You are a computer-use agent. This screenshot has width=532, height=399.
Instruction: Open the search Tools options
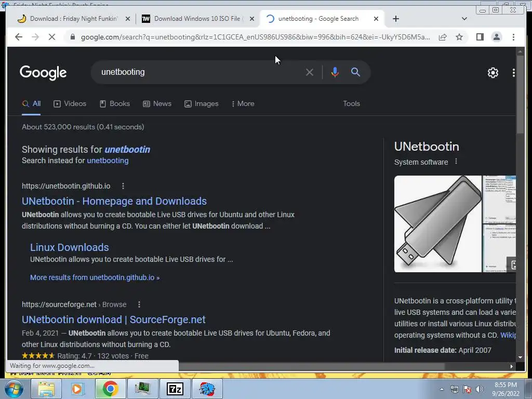click(x=351, y=103)
